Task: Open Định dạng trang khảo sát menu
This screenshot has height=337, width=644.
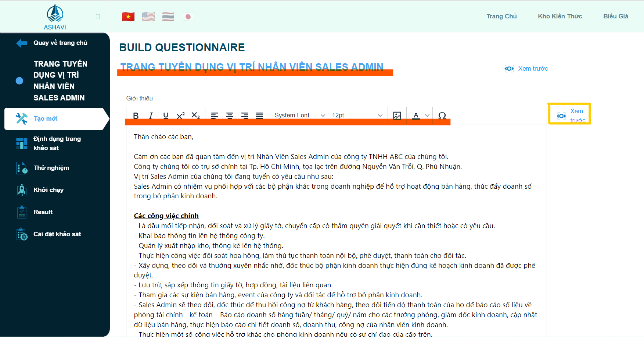Action: (57, 143)
